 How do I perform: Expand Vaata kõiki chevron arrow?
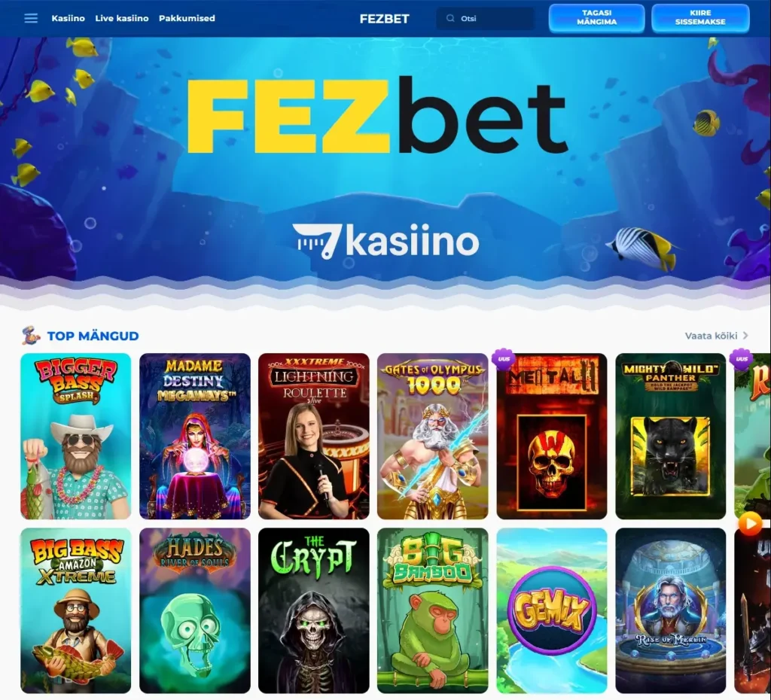click(745, 335)
